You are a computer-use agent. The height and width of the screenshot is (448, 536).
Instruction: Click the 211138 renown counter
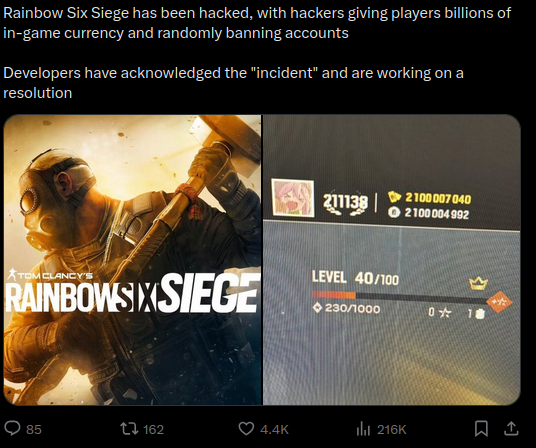[x=346, y=201]
